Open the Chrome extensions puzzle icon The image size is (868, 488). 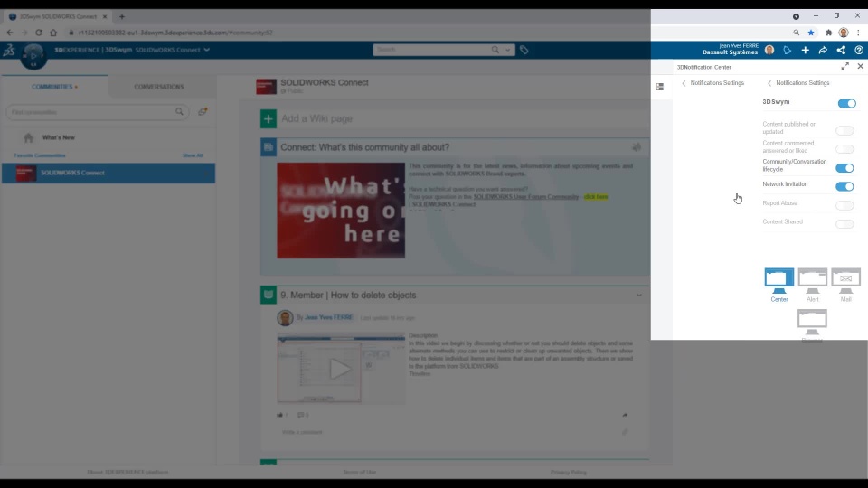pos(829,33)
